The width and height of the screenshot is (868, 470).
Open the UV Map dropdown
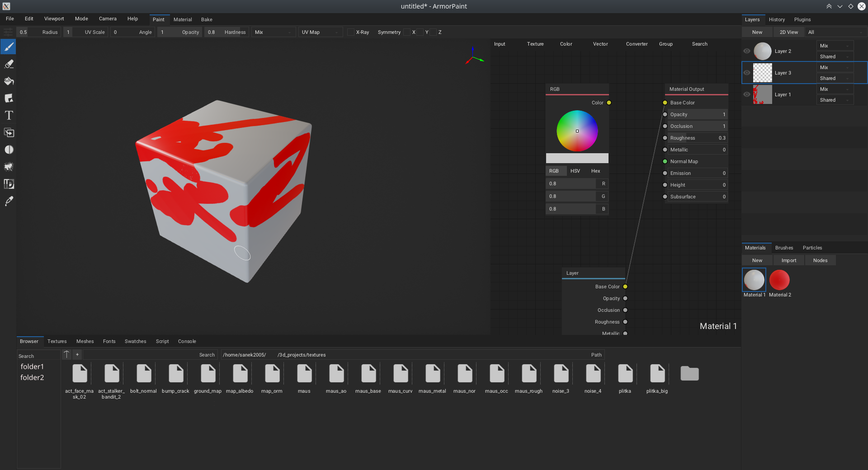coord(320,32)
